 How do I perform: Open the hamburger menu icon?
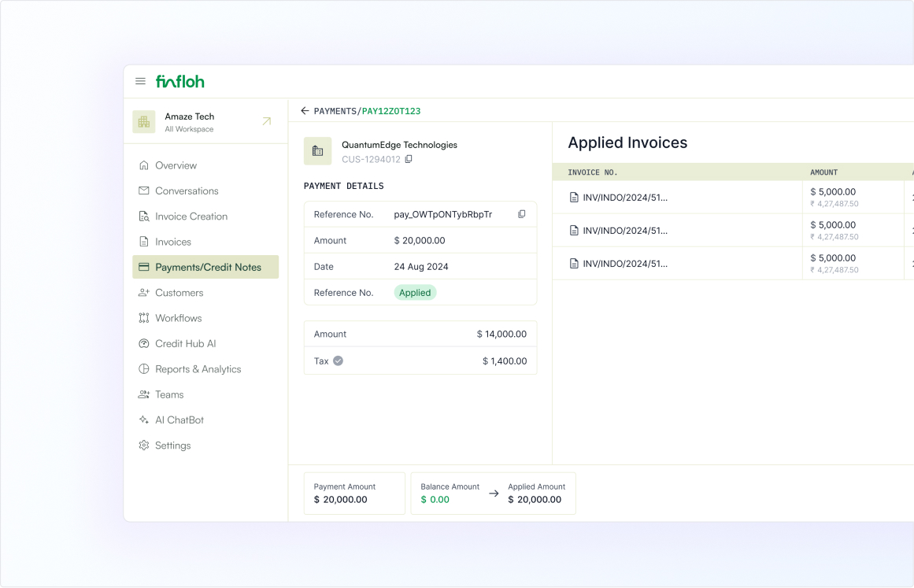click(x=140, y=81)
